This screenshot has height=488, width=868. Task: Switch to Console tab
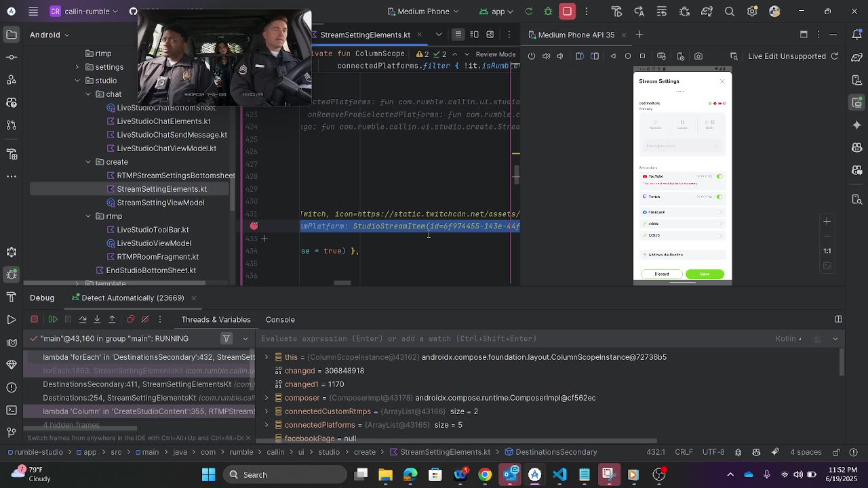point(280,319)
